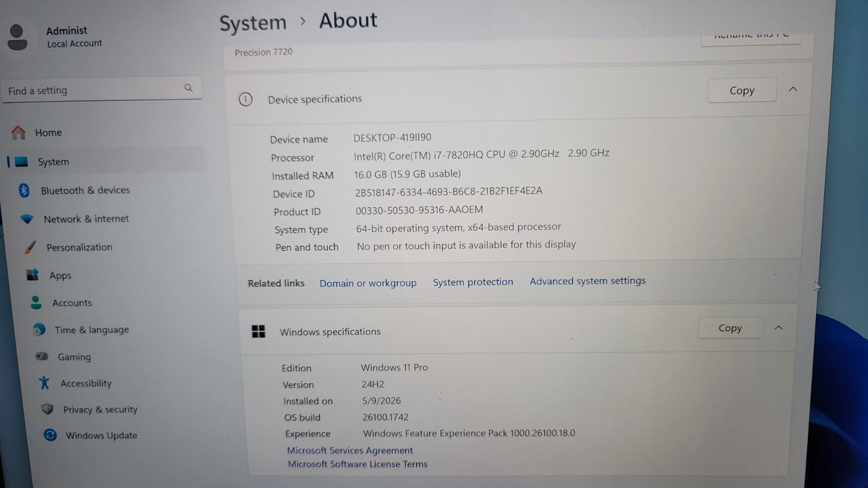
Task: Click the device name DESKTOP-419II90
Action: click(x=392, y=138)
